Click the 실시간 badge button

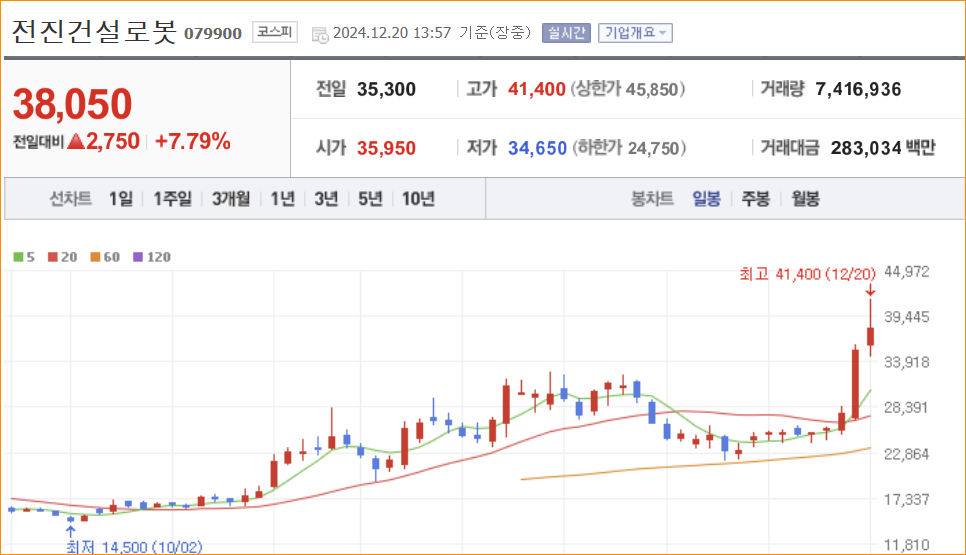[x=566, y=33]
